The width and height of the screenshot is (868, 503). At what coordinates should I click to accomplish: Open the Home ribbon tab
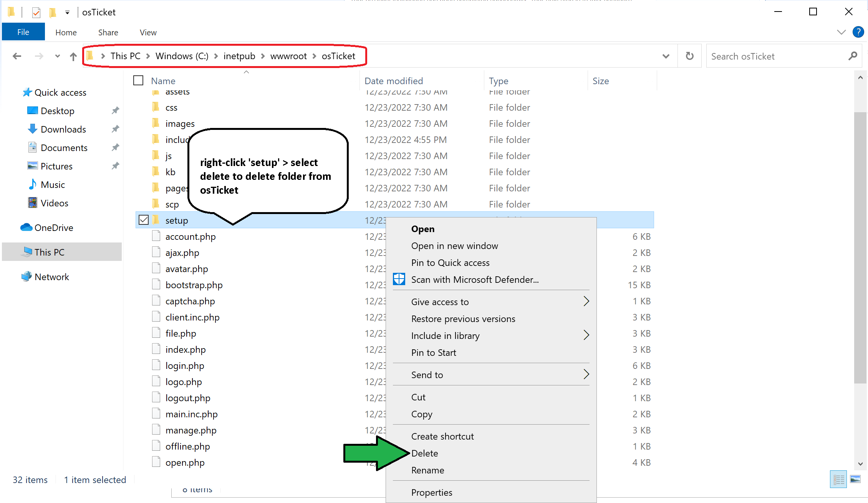tap(66, 32)
